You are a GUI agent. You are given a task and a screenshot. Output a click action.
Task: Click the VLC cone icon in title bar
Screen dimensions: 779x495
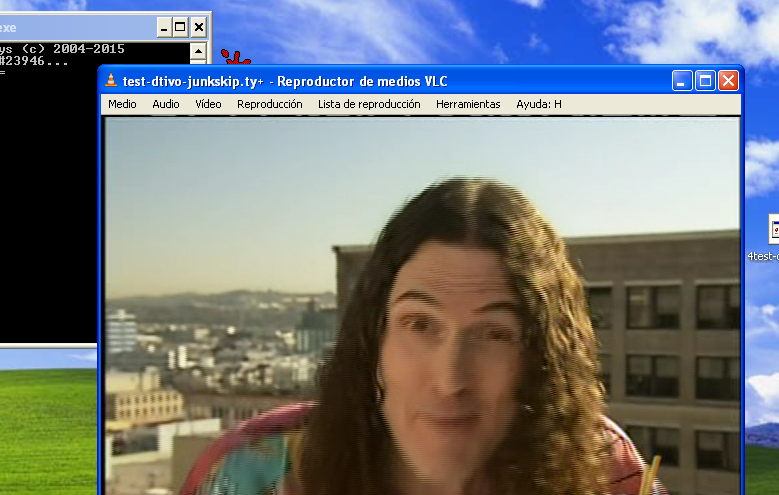[x=112, y=81]
